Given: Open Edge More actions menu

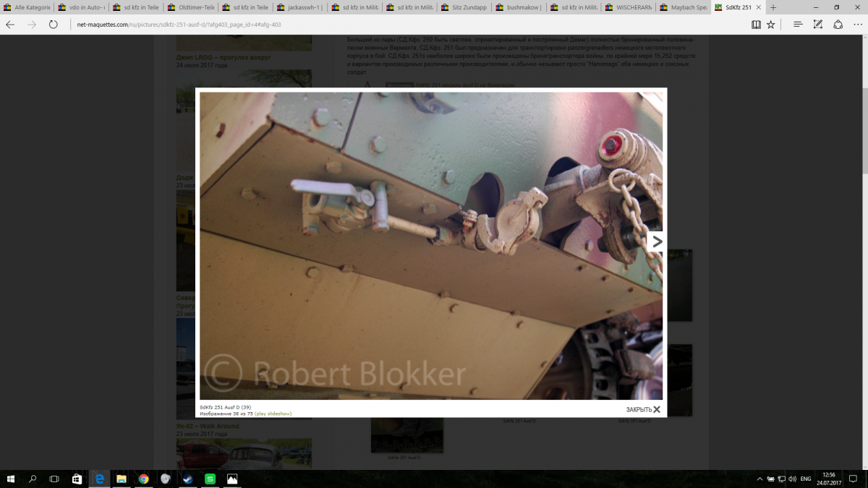Looking at the screenshot, I should point(857,25).
